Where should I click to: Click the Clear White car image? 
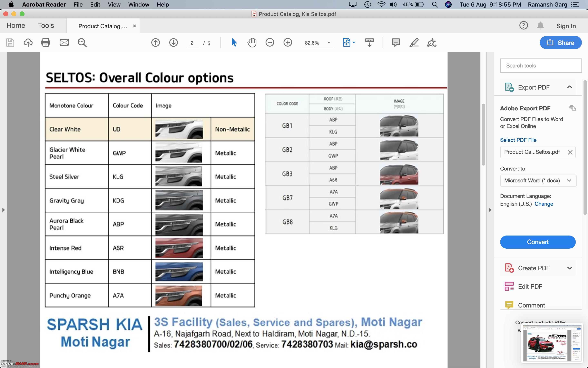pyautogui.click(x=179, y=129)
